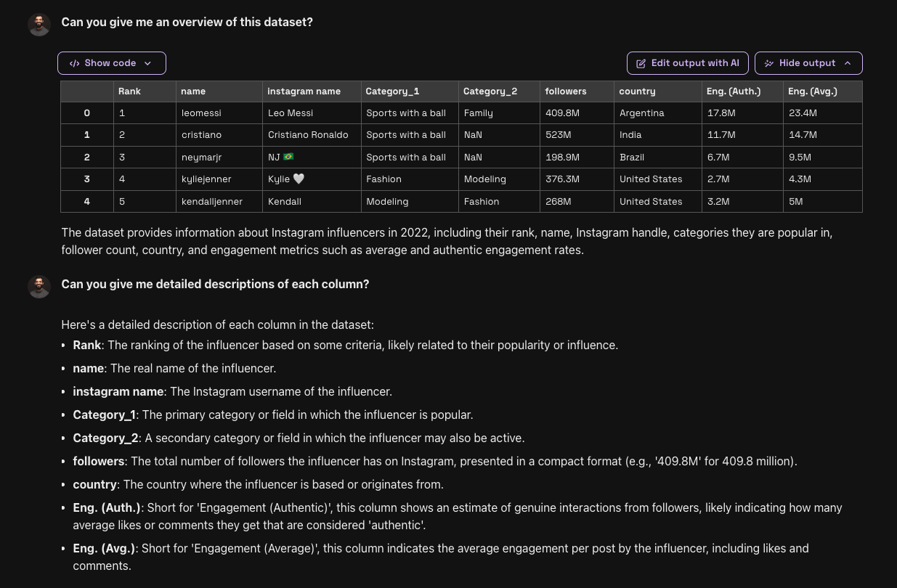897x588 pixels.
Task: Select the leomessi cell in the table
Action: [x=201, y=113]
